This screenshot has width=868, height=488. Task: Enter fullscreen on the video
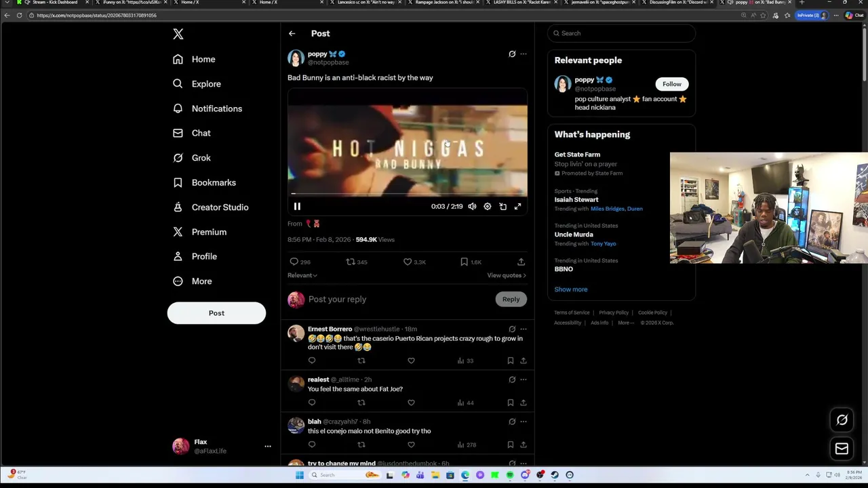click(x=517, y=206)
